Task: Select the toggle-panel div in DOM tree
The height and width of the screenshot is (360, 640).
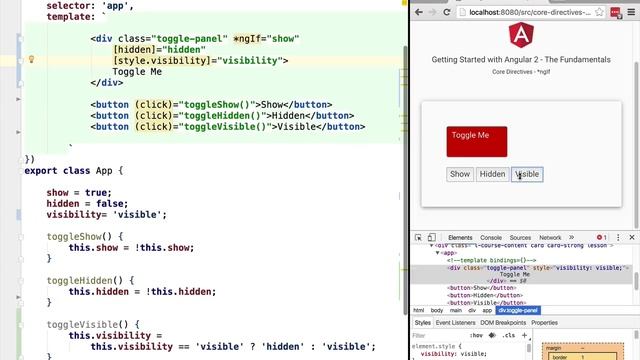Action: [521, 274]
